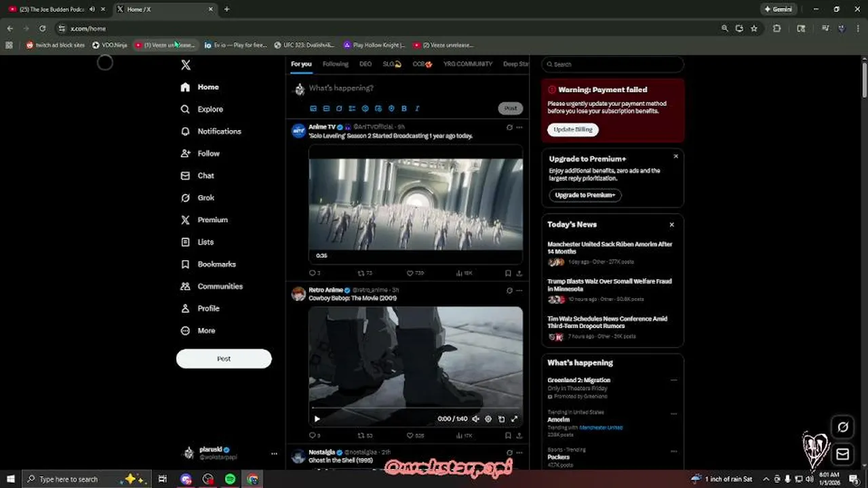Open Cowboy Bebop video settings gear

pos(488,419)
